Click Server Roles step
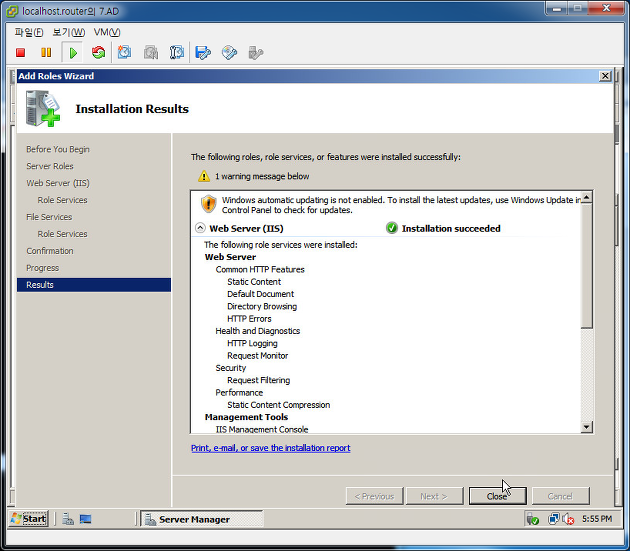Viewport: 630px width, 551px height. (50, 166)
